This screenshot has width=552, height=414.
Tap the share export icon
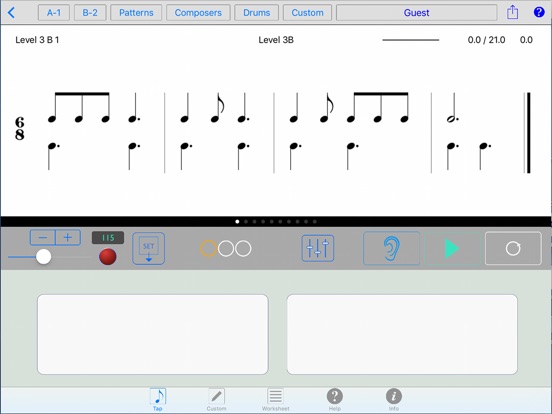(x=513, y=12)
